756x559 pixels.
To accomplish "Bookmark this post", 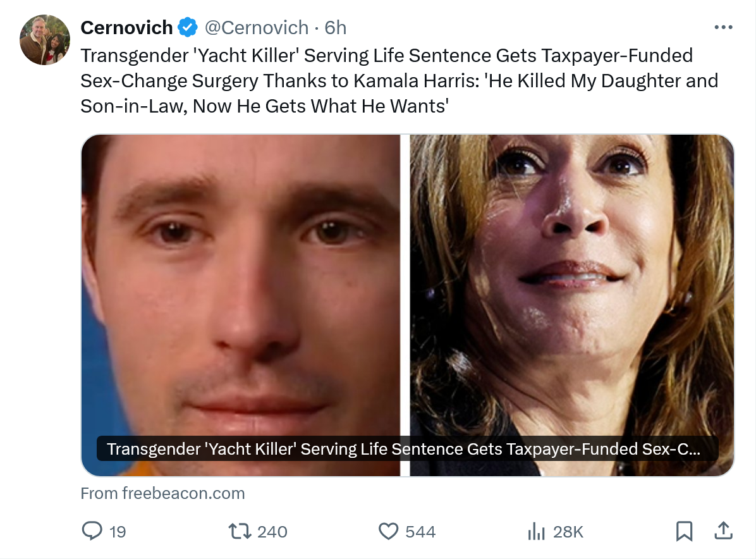I will click(684, 531).
